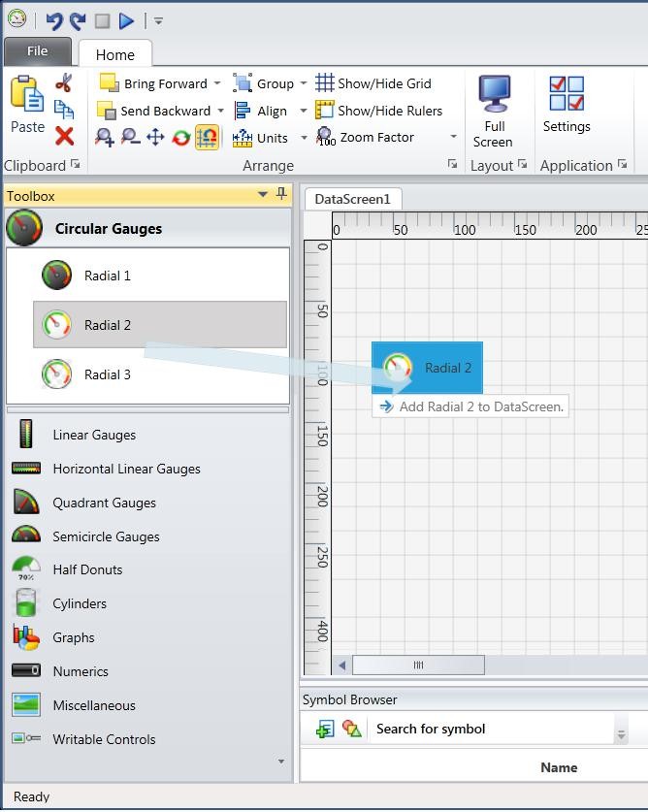Click Bring Forward button
648x812 pixels.
click(x=153, y=83)
